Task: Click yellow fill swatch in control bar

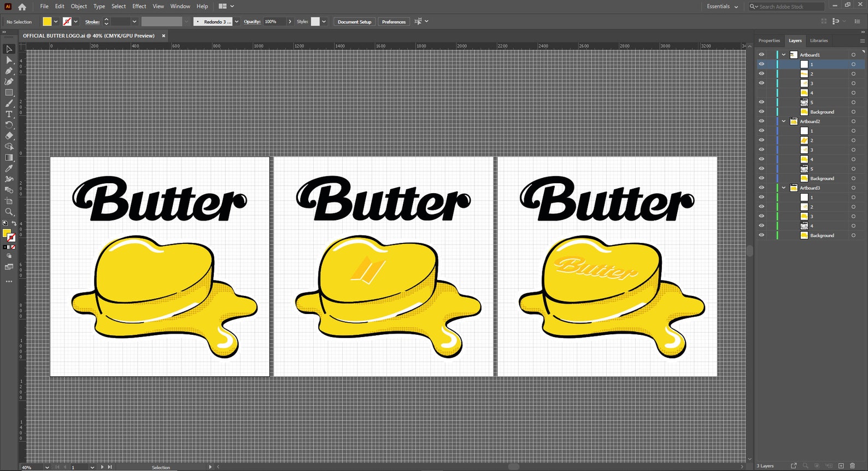Action: (x=47, y=22)
